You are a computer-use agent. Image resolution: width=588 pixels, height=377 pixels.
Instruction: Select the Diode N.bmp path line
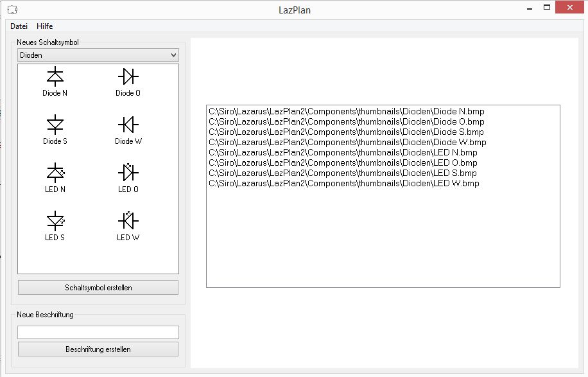tap(347, 111)
